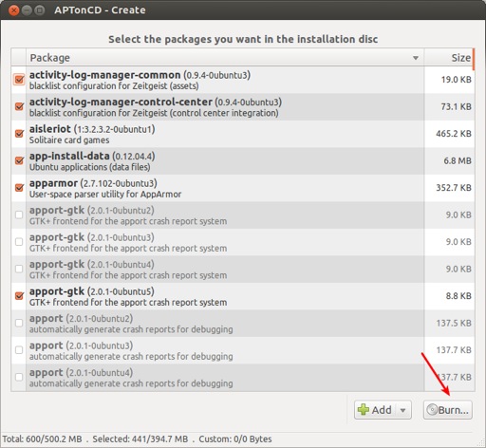
Task: Select the app-install-data package name
Action: [x=69, y=156]
